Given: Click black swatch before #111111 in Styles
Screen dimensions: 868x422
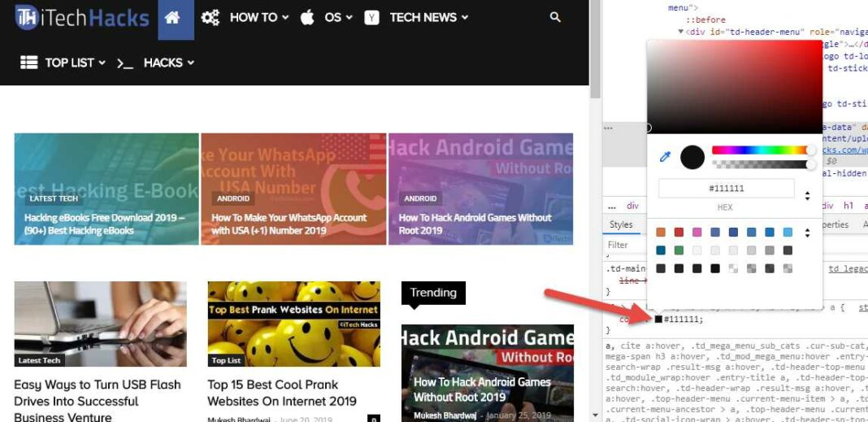Looking at the screenshot, I should click(658, 319).
